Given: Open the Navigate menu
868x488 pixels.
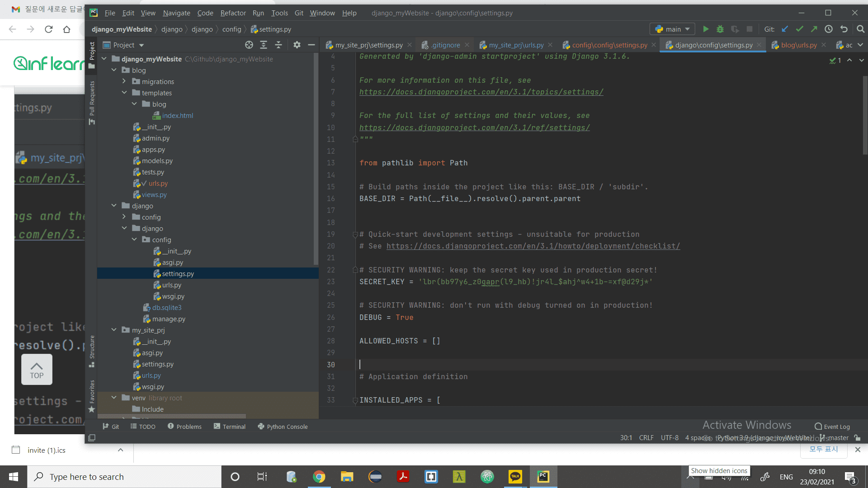Looking at the screenshot, I should point(176,13).
